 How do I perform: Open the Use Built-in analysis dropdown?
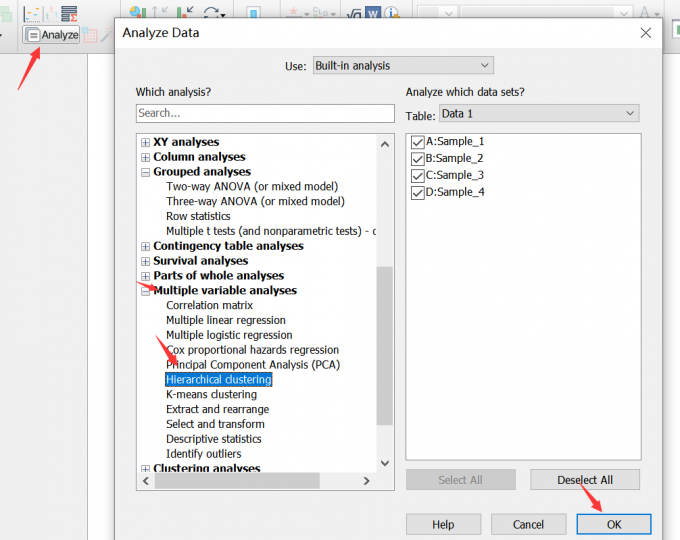point(403,66)
